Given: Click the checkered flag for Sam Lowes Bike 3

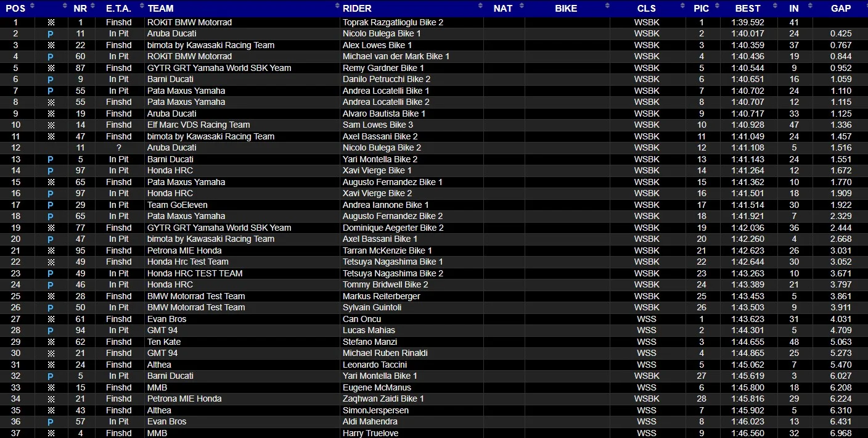Looking at the screenshot, I should (x=51, y=125).
